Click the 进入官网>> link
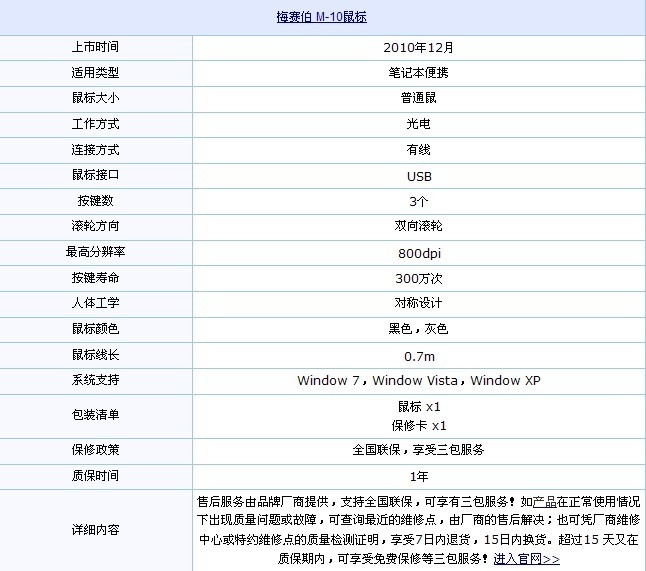This screenshot has height=571, width=646. [526, 558]
